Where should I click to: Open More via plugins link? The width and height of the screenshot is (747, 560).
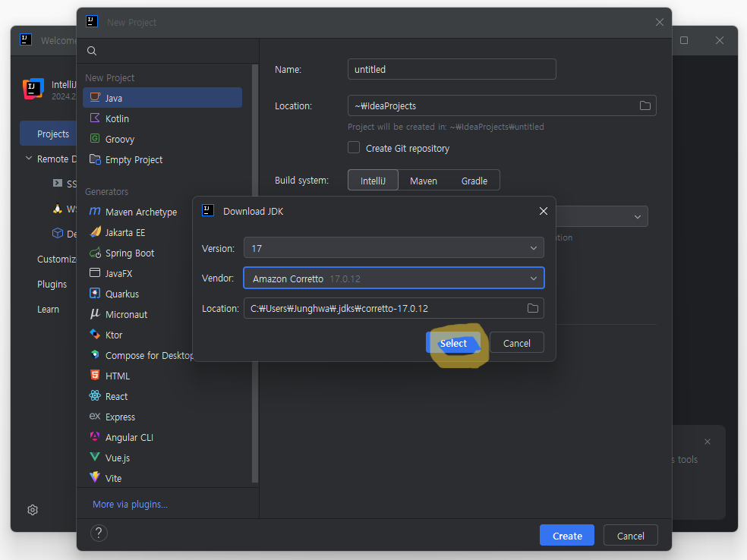click(x=130, y=505)
